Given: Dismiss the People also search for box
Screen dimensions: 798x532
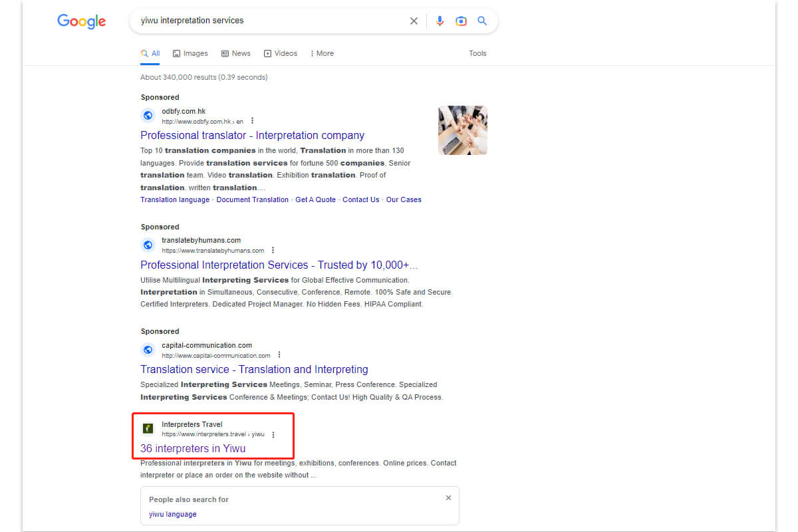Looking at the screenshot, I should (x=448, y=497).
